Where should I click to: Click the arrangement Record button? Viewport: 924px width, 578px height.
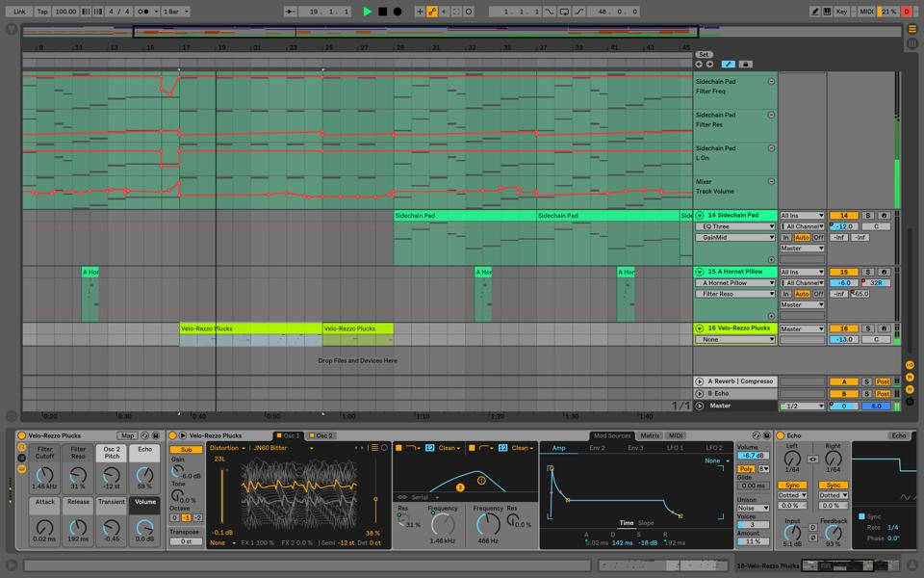[x=397, y=12]
